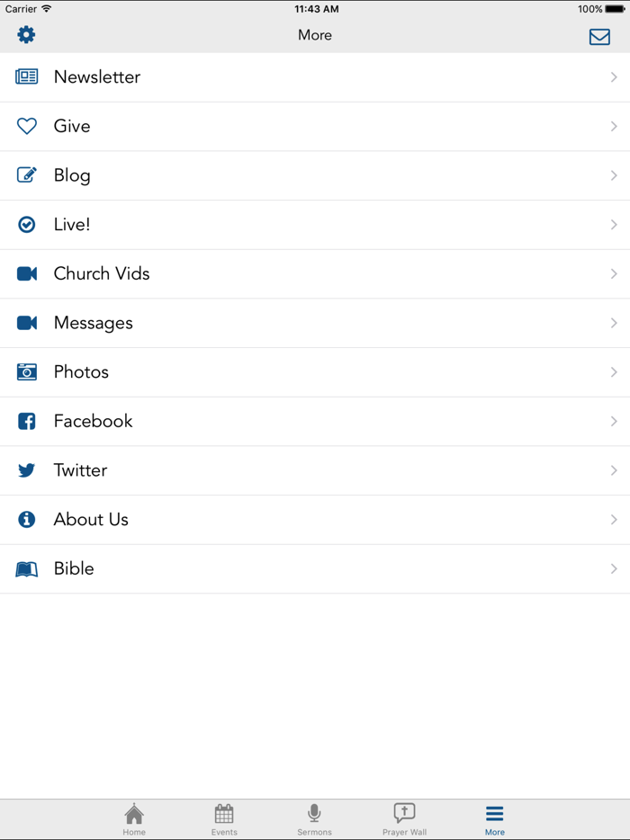Select the More tab in bottom bar

coord(494,819)
